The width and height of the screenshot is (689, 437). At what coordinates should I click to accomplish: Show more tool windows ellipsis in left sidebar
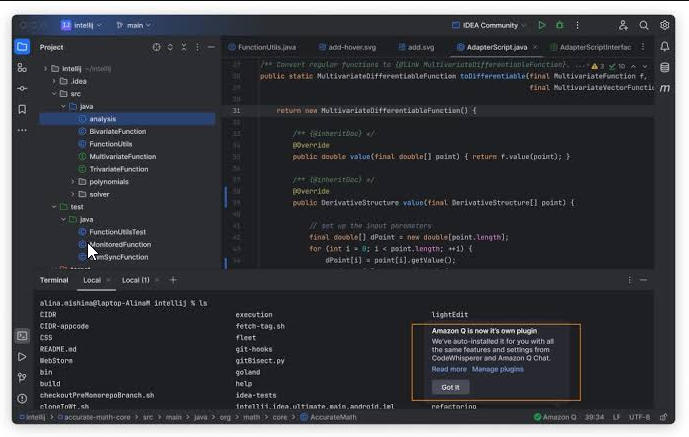[22, 130]
